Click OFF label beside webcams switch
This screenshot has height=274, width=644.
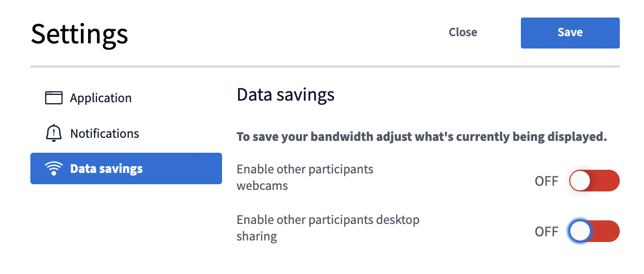tap(546, 181)
